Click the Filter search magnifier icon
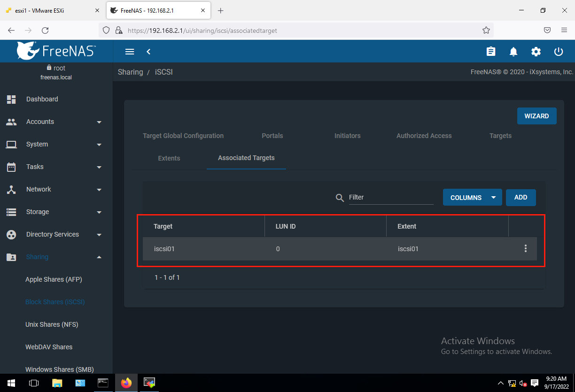The width and height of the screenshot is (575, 392). pyautogui.click(x=340, y=198)
